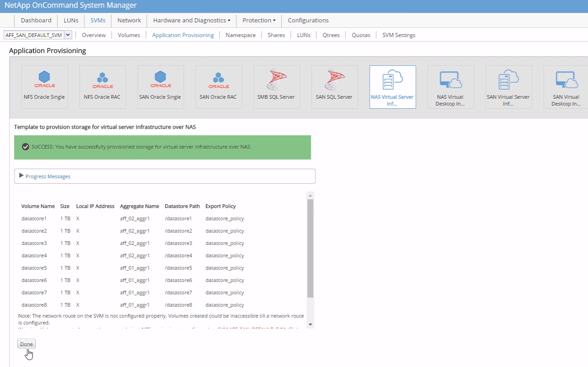This screenshot has width=588, height=367.
Task: Select the datastore3 volume name cell
Action: [34, 243]
